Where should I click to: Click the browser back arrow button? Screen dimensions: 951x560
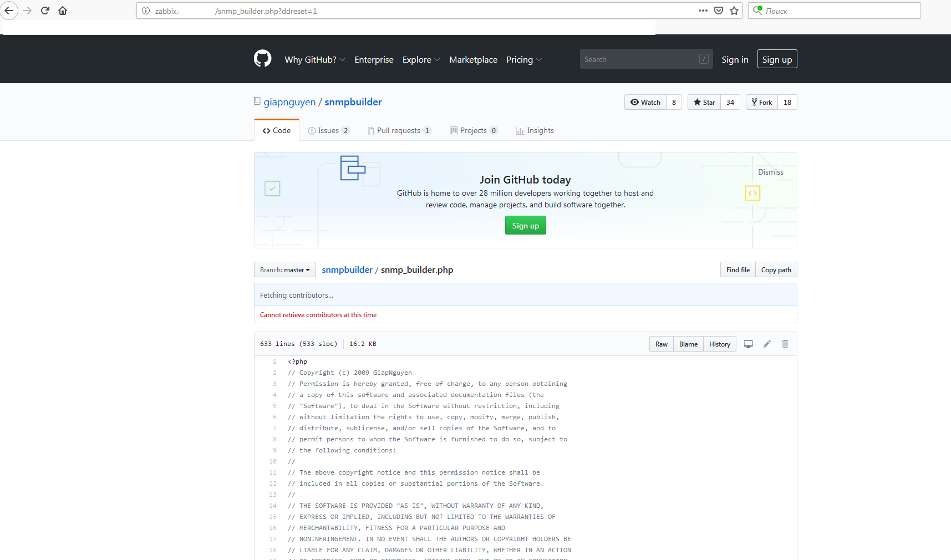pos(9,11)
